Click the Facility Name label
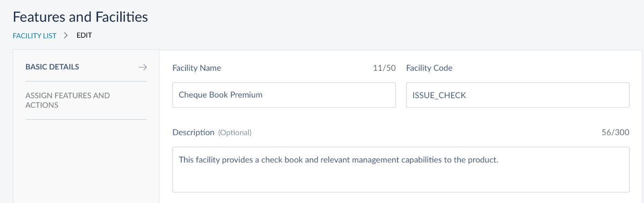The width and height of the screenshot is (644, 203). point(197,68)
